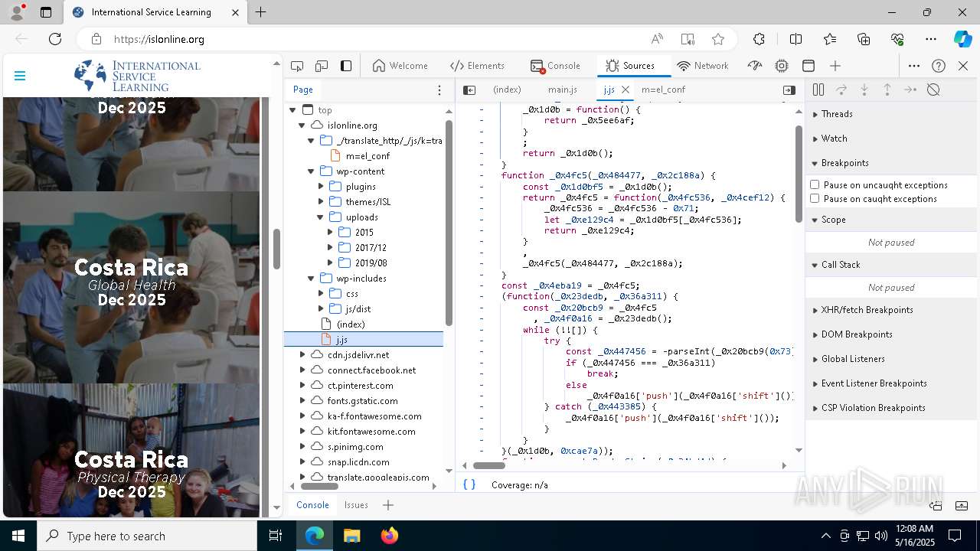
Task: Toggle the DevTools activity bar sidebar icon
Action: click(x=346, y=66)
